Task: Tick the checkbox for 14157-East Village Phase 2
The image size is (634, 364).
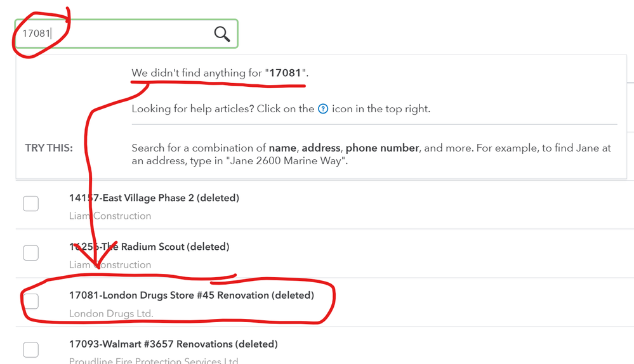Action: (30, 204)
